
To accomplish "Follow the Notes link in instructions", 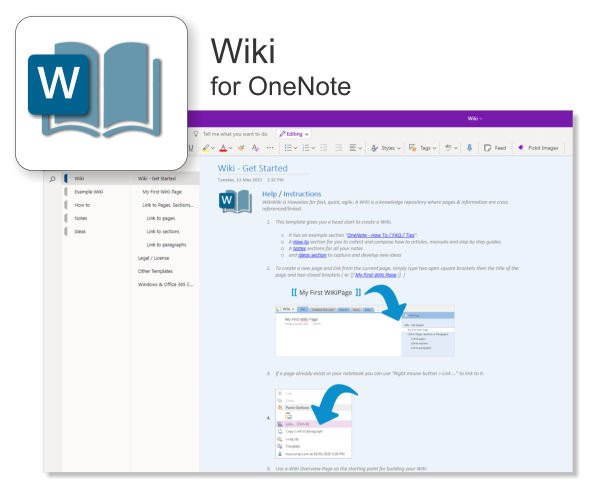I will (299, 248).
